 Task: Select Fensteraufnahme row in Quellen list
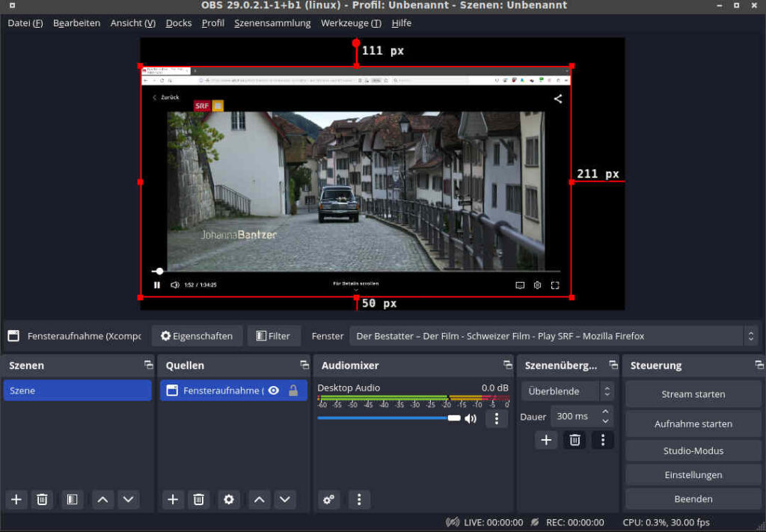coord(233,391)
